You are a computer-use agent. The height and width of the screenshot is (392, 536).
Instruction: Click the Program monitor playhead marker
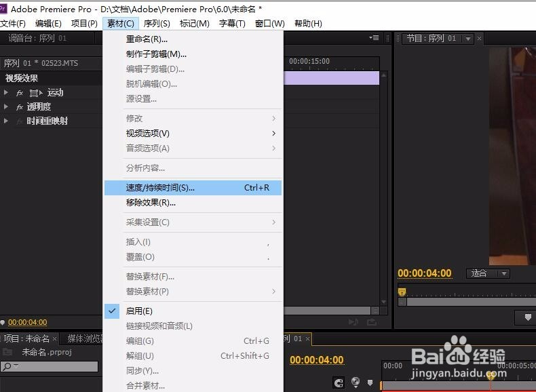402,292
